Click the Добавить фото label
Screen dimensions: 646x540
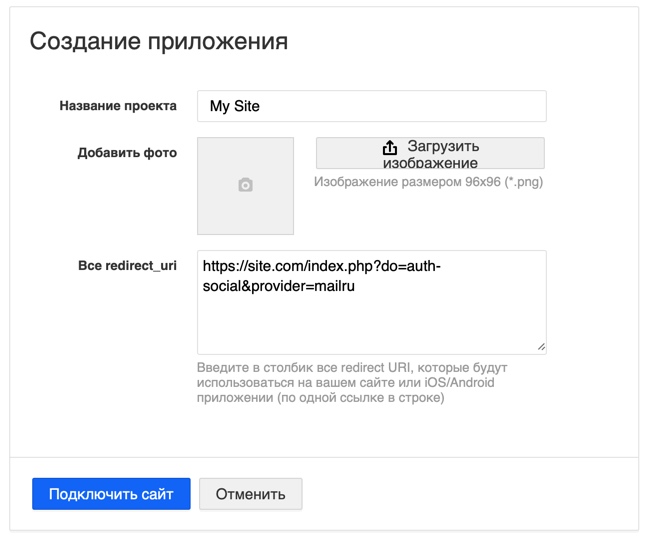(127, 153)
